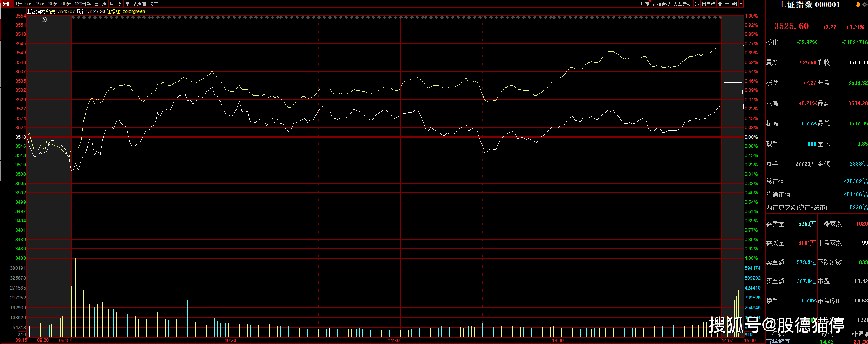The image size is (868, 344).
Task: Click the jump-to-end arrow icon
Action: point(735,4)
